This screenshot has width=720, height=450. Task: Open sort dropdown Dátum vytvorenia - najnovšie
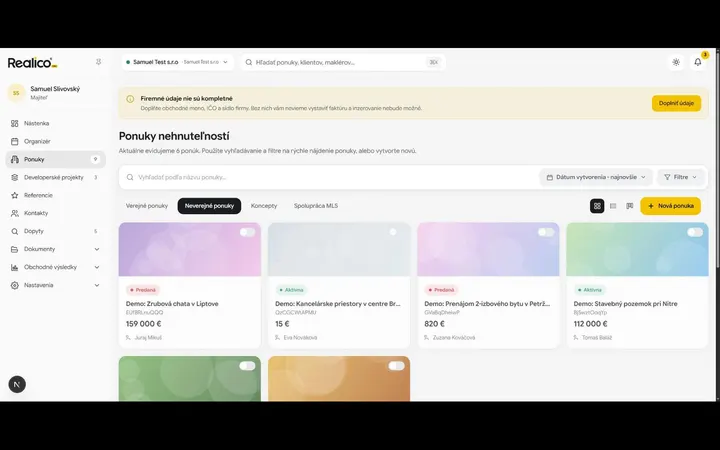pyautogui.click(x=596, y=177)
